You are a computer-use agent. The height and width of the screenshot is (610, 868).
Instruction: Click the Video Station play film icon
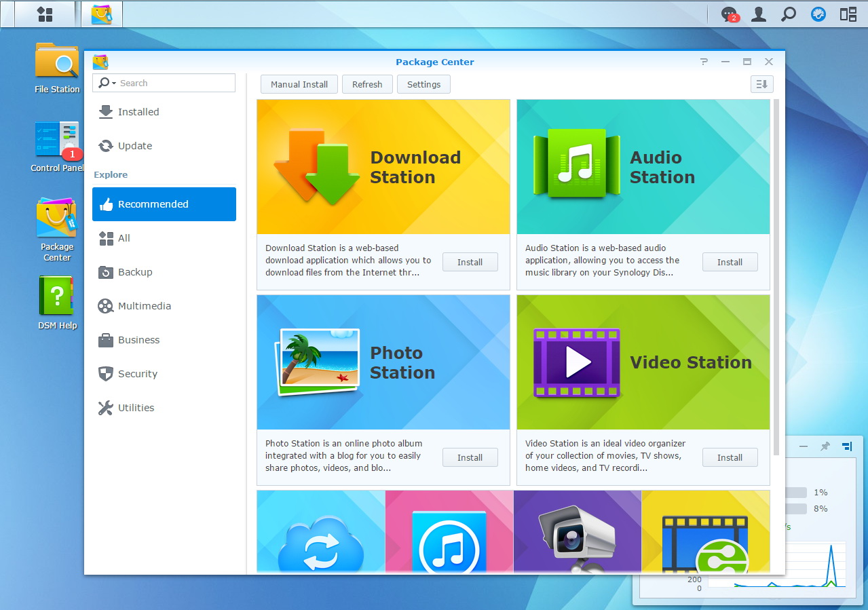[577, 363]
